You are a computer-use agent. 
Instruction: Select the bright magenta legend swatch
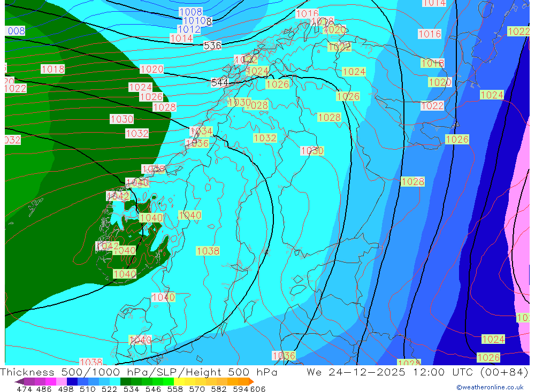click(50, 381)
